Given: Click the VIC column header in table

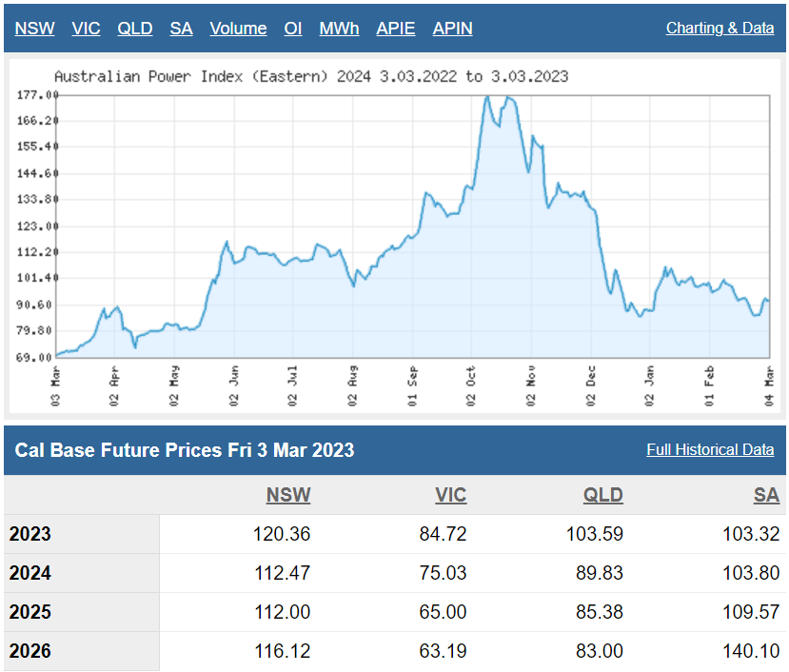Looking at the screenshot, I should (449, 495).
